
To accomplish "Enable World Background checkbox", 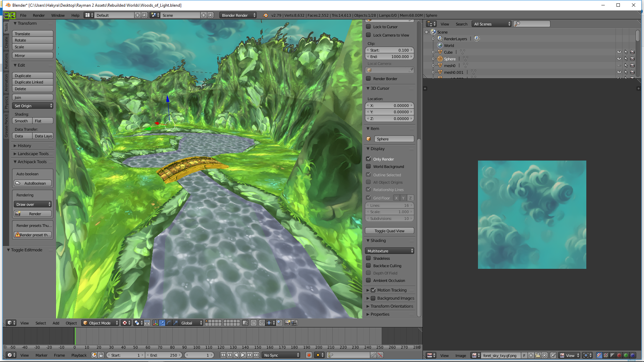I will tap(368, 166).
